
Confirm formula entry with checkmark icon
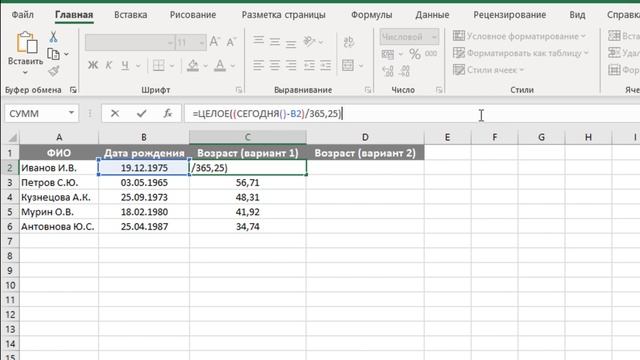142,113
